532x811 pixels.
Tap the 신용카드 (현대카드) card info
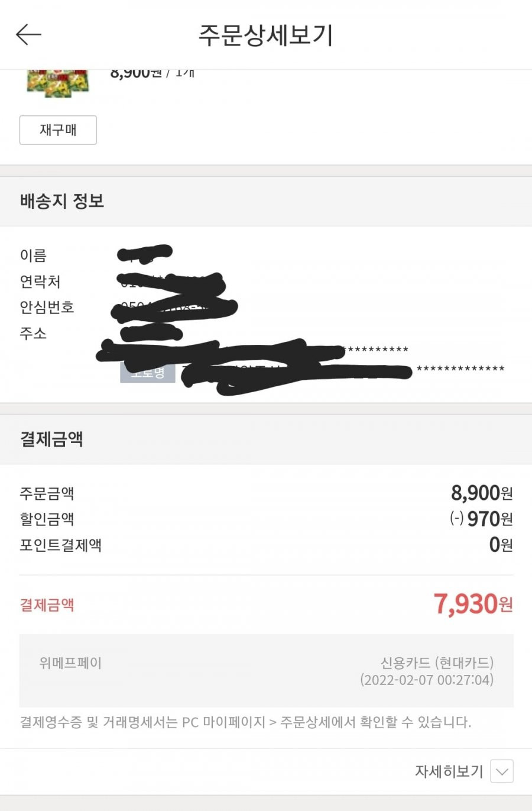[x=437, y=663]
